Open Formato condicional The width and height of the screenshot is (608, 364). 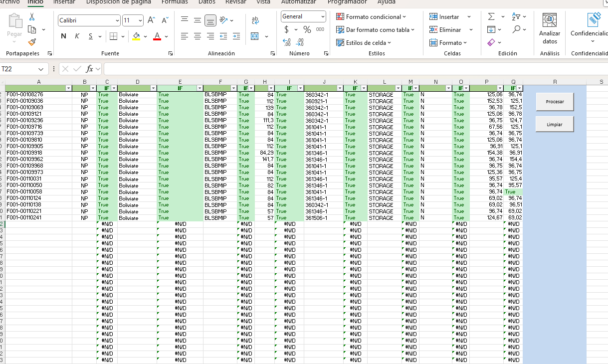click(371, 16)
